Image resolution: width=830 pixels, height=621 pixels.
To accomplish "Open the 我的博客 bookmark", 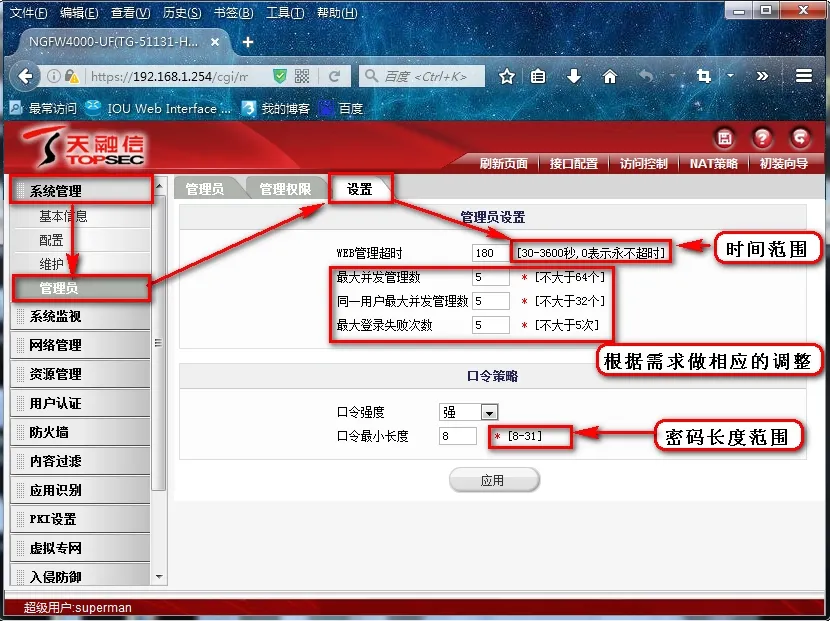I will click(276, 109).
